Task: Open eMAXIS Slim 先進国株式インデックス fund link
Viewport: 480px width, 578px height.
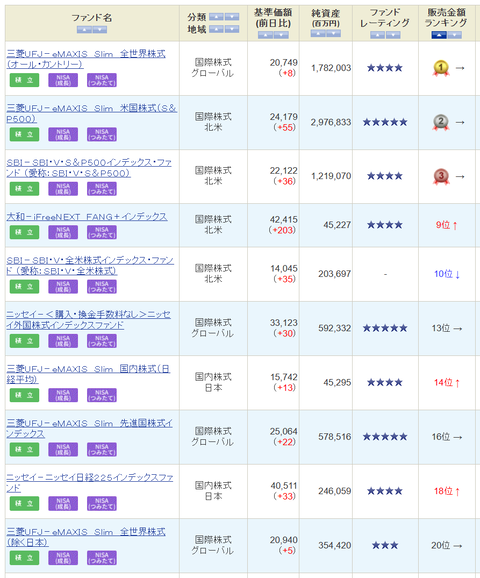Action: (89, 428)
